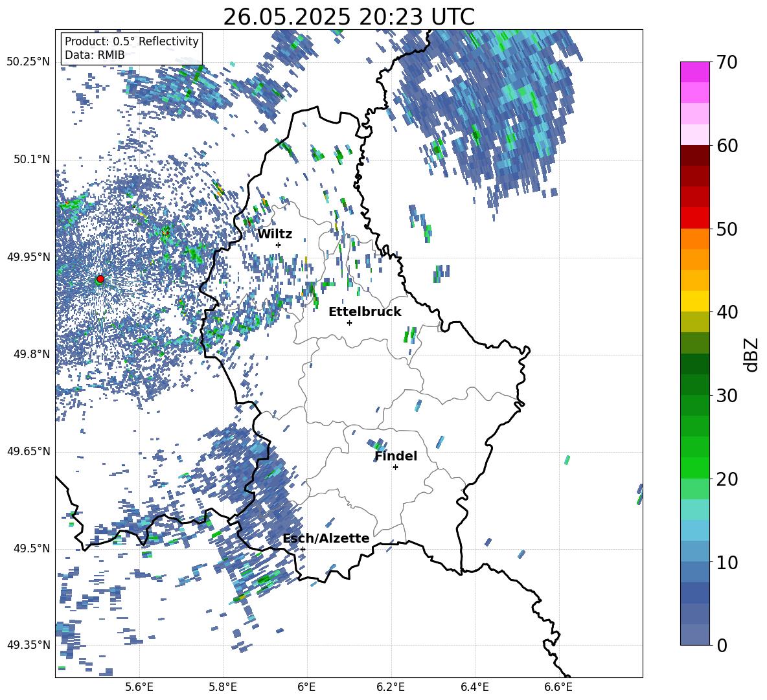Click the 0 value on the colorbar
This screenshot has width=767, height=700.
(x=722, y=645)
